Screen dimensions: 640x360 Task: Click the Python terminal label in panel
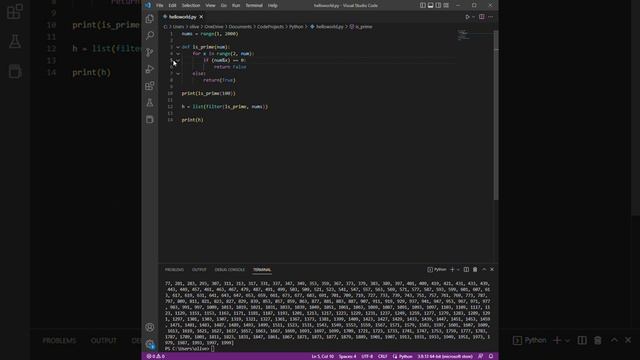click(437, 269)
